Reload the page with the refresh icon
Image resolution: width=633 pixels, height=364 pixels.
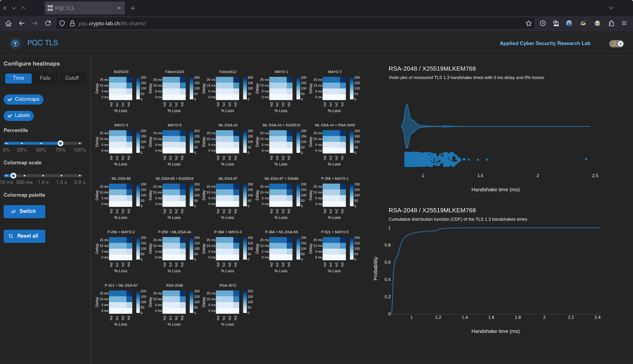(x=48, y=24)
